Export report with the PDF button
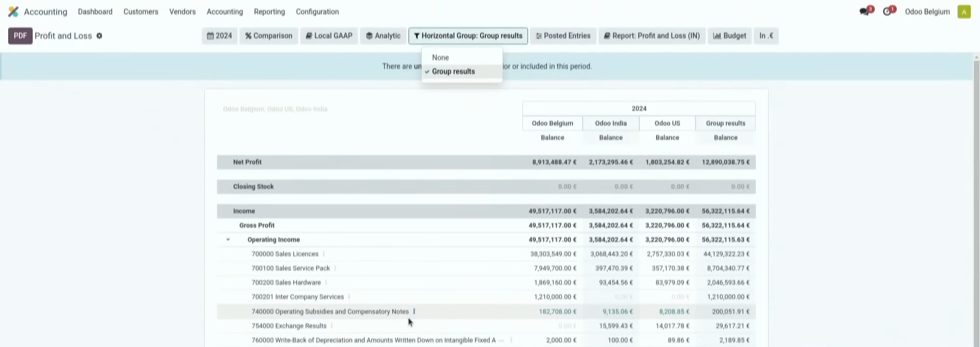 tap(20, 36)
